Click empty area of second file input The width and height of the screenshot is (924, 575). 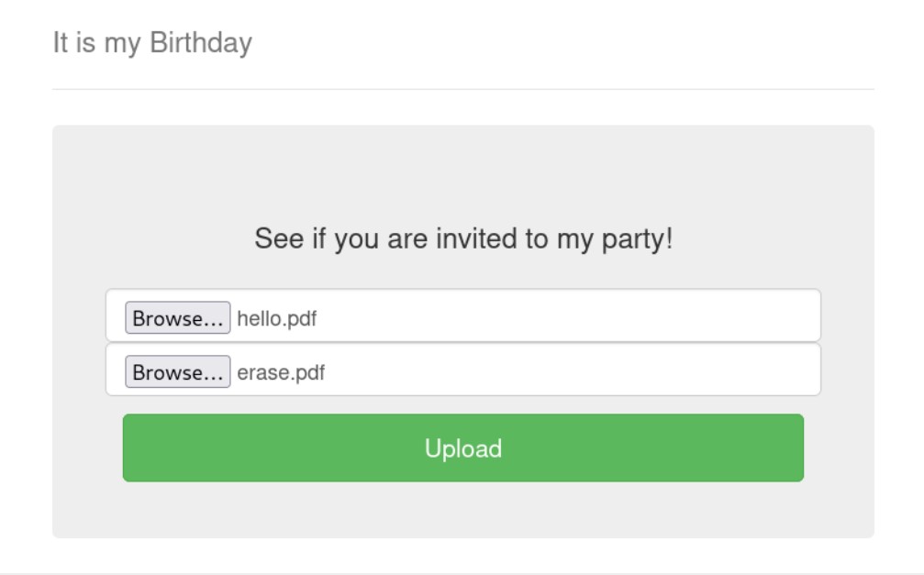click(x=551, y=370)
